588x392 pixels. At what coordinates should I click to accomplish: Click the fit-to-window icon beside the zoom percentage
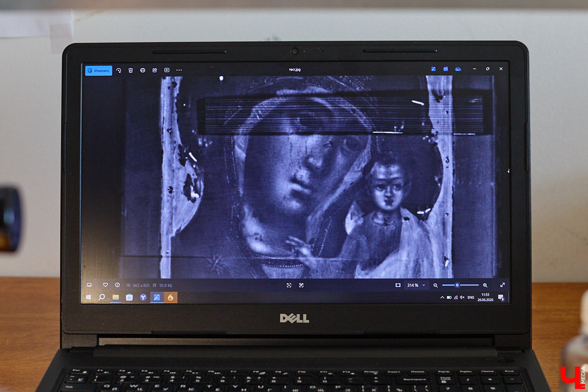[x=398, y=285]
